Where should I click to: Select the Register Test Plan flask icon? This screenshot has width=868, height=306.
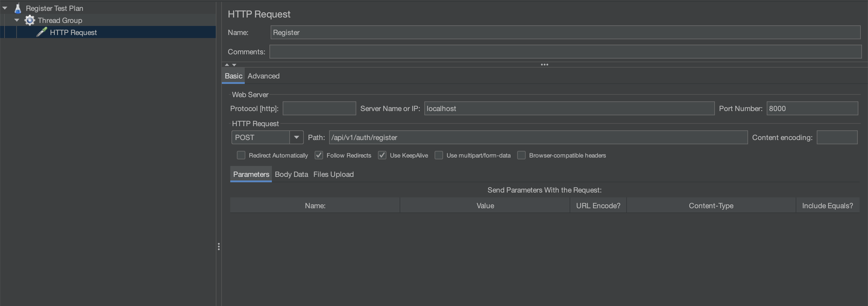pyautogui.click(x=17, y=8)
